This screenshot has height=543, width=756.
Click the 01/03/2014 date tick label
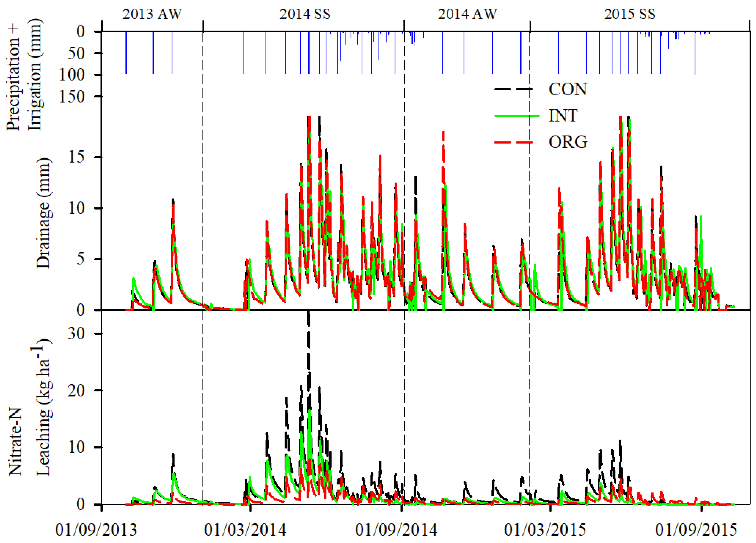coord(245,530)
